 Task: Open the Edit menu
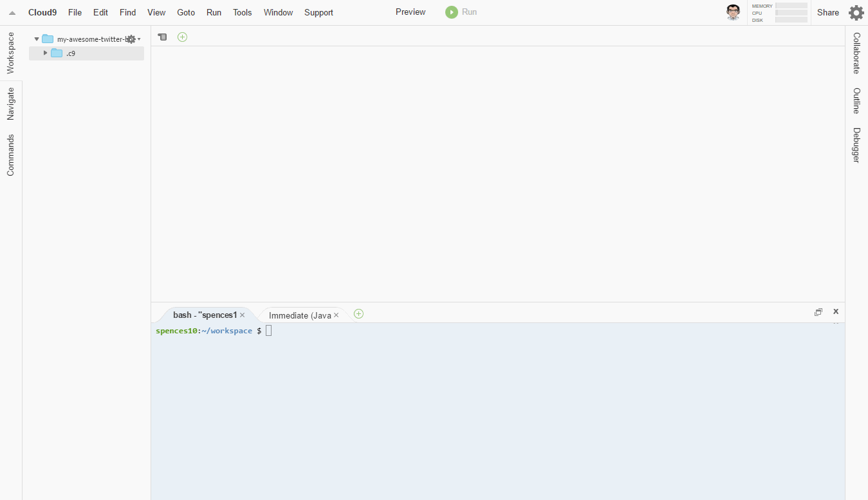(100, 12)
